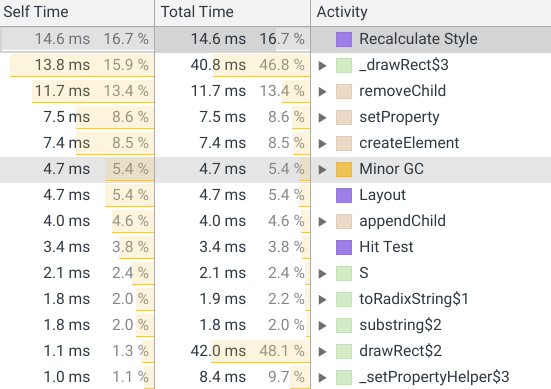Click the yellow Minor GC color square

344,169
